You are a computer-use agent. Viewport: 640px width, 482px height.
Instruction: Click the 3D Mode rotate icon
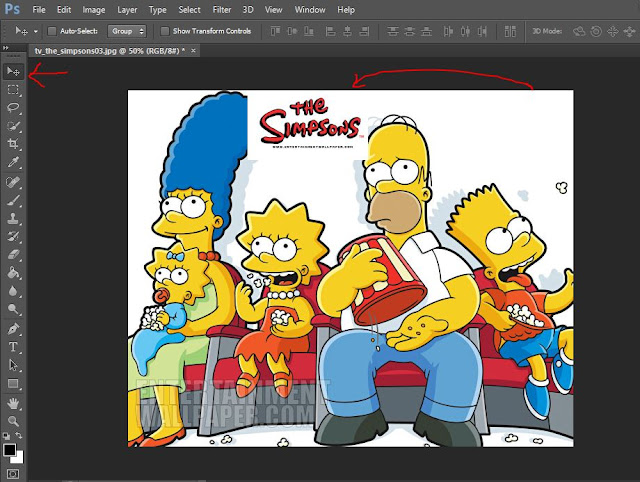[579, 31]
